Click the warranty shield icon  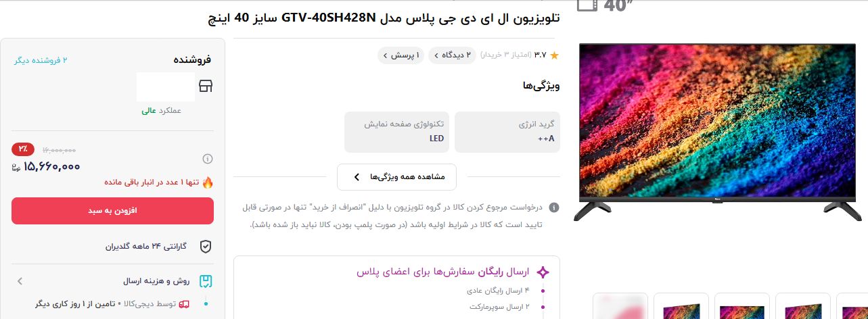pos(206,247)
